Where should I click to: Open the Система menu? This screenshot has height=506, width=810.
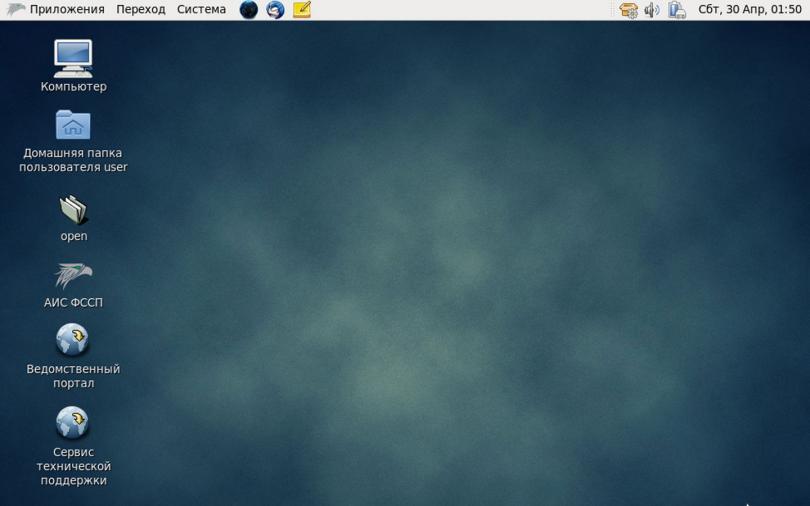[x=201, y=10]
